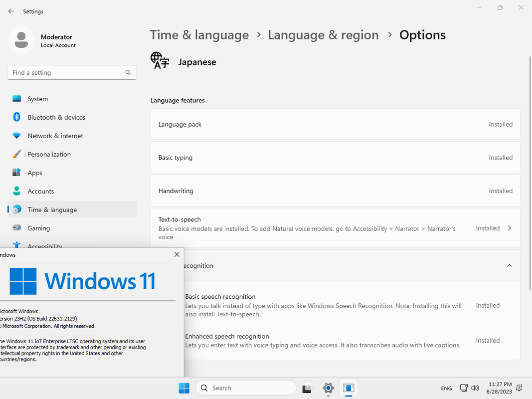The height and width of the screenshot is (399, 532).
Task: Open the Moderator account profile picture
Action: pyautogui.click(x=21, y=40)
